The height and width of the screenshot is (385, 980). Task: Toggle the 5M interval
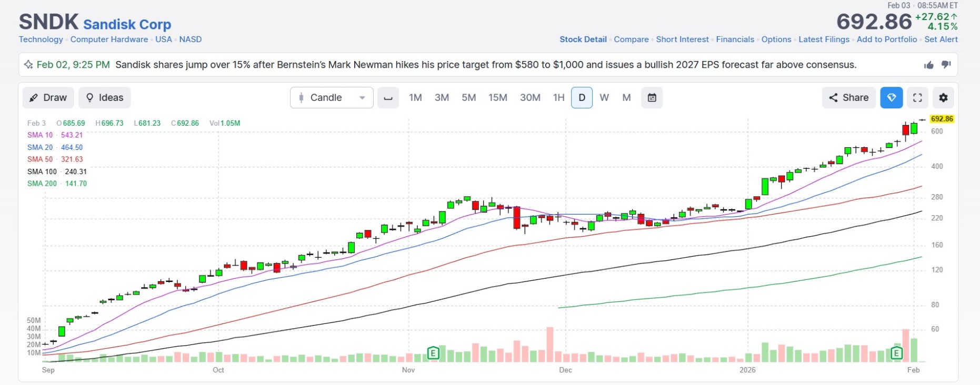tap(468, 98)
